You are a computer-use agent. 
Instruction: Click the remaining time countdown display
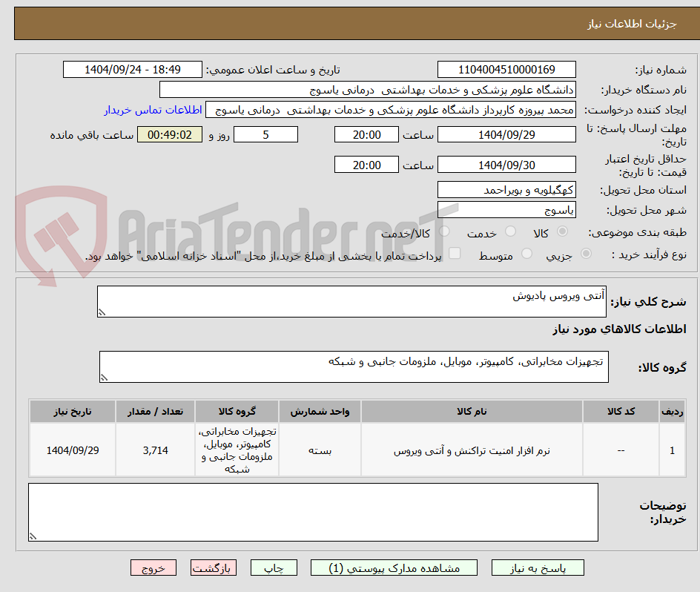point(169,134)
